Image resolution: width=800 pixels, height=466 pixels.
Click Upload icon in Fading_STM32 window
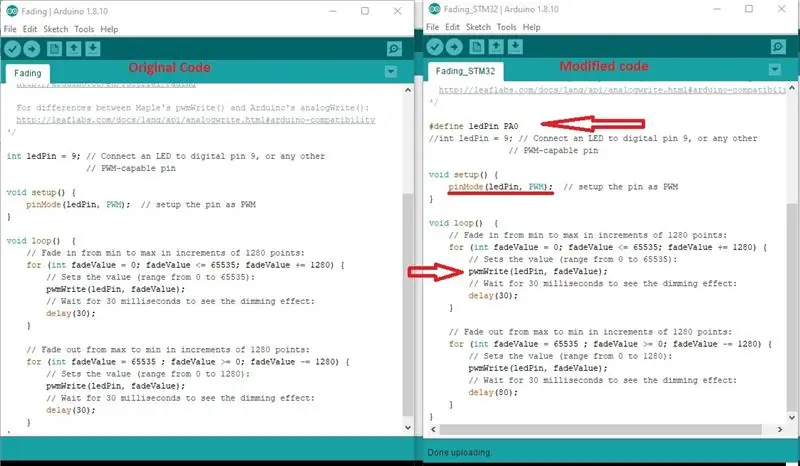pos(454,47)
